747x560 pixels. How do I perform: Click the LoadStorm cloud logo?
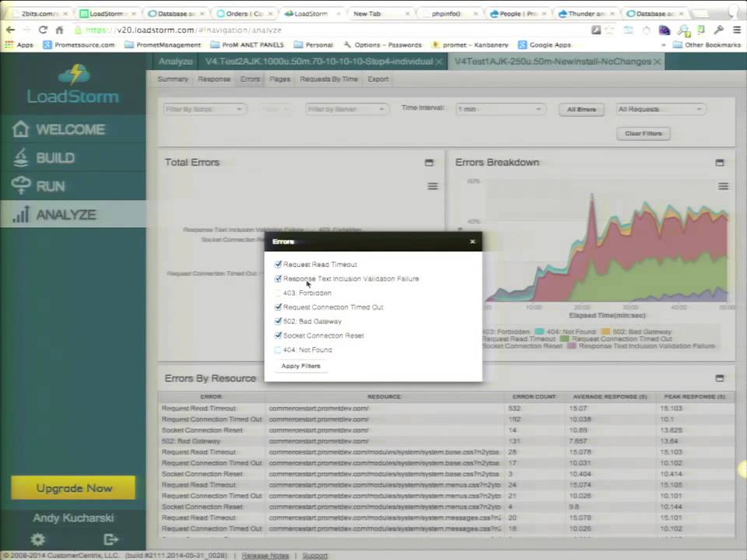(74, 75)
